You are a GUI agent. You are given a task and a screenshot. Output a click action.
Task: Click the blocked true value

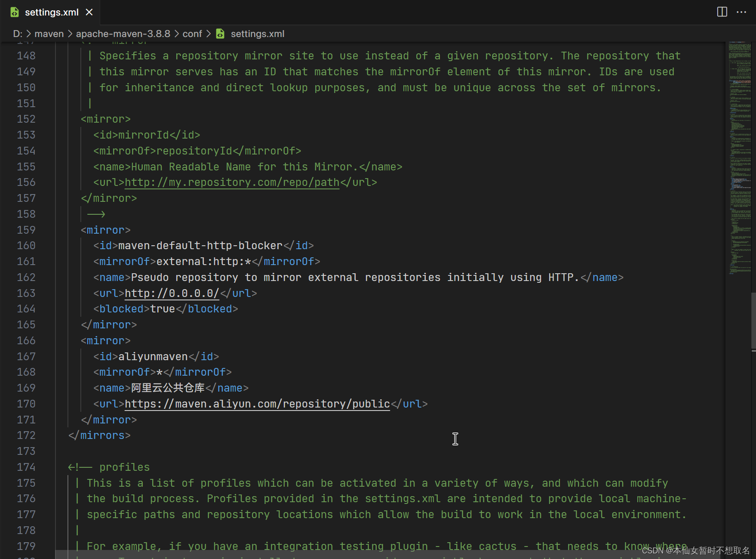(x=163, y=309)
